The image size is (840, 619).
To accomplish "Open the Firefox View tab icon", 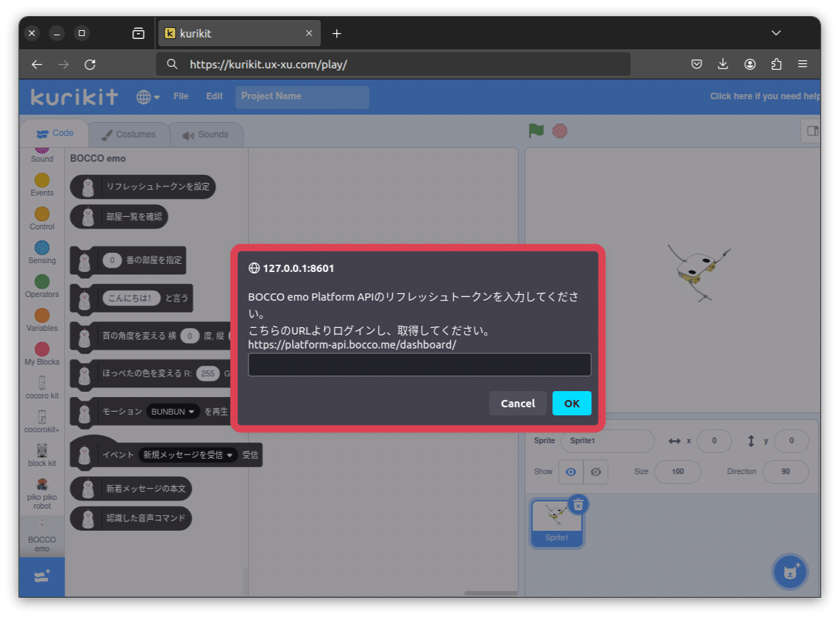I will 138,33.
